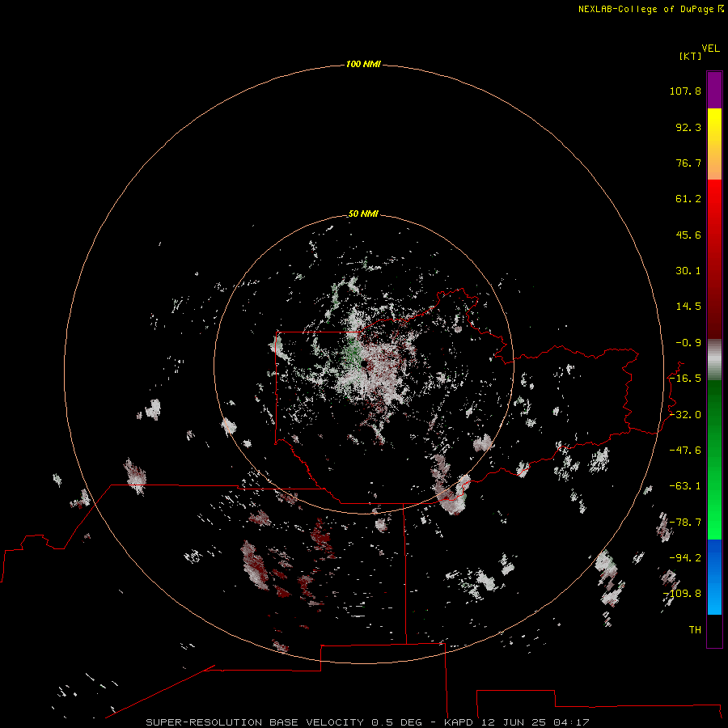Click the 45.6 velocity scale value
Image resolution: width=728 pixels, height=728 pixels.
coord(688,235)
